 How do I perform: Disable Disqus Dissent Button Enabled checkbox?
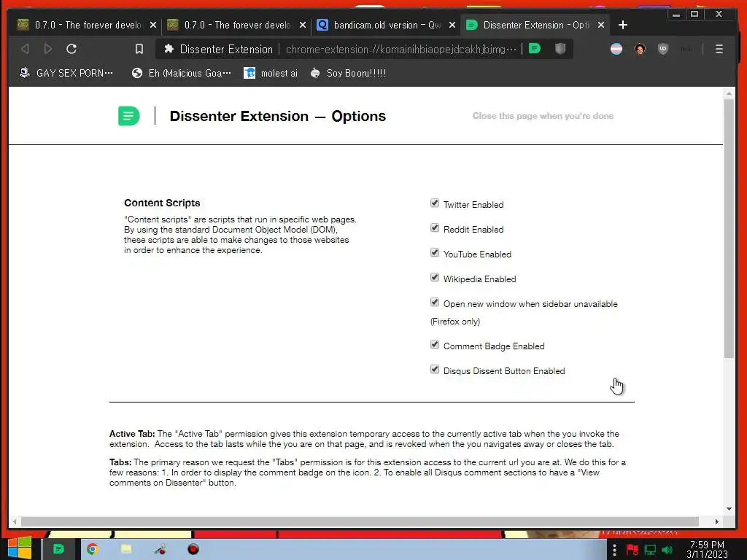pyautogui.click(x=435, y=370)
